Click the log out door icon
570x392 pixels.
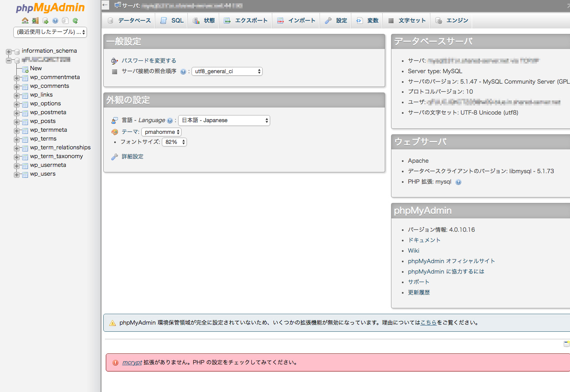35,20
